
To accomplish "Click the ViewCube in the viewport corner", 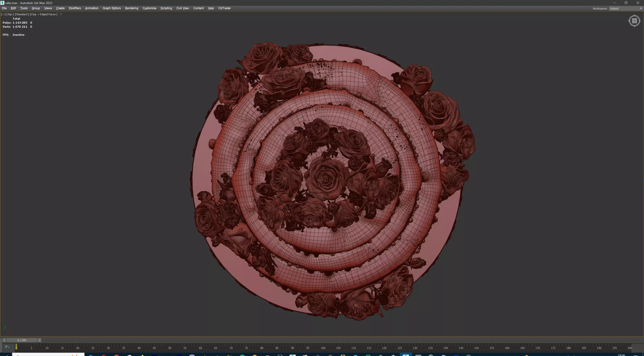I will (x=634, y=21).
